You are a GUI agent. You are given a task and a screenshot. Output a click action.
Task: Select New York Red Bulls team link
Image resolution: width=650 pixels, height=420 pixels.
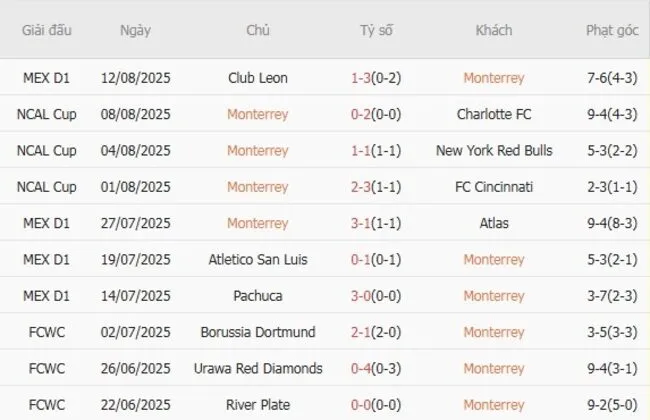[494, 151]
